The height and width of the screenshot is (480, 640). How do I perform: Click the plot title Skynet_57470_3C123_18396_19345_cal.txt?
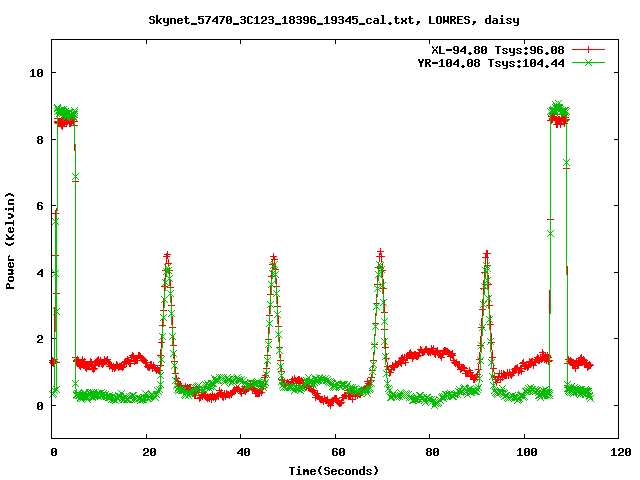click(284, 20)
